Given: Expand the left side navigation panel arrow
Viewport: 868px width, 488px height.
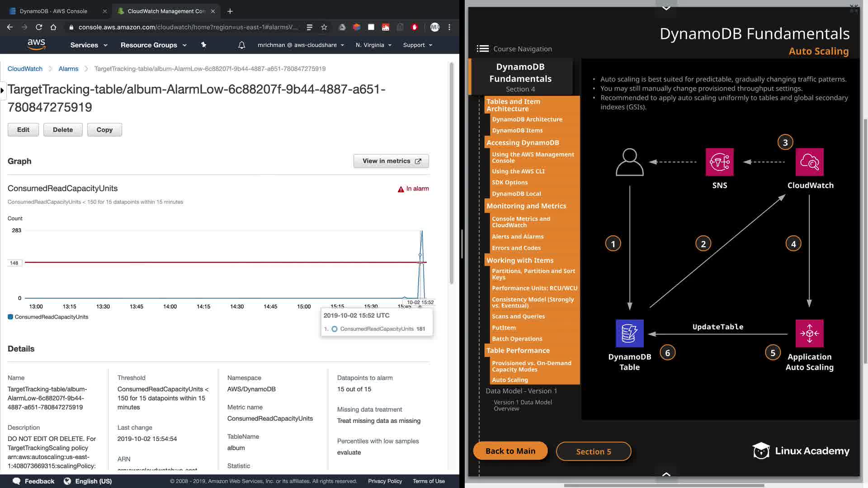Looking at the screenshot, I should 2,90.
